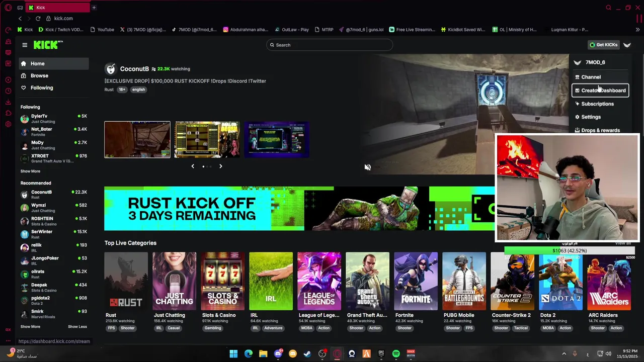644x362 pixels.
Task: Collapse the profile dropdown arrow
Action: point(627,45)
